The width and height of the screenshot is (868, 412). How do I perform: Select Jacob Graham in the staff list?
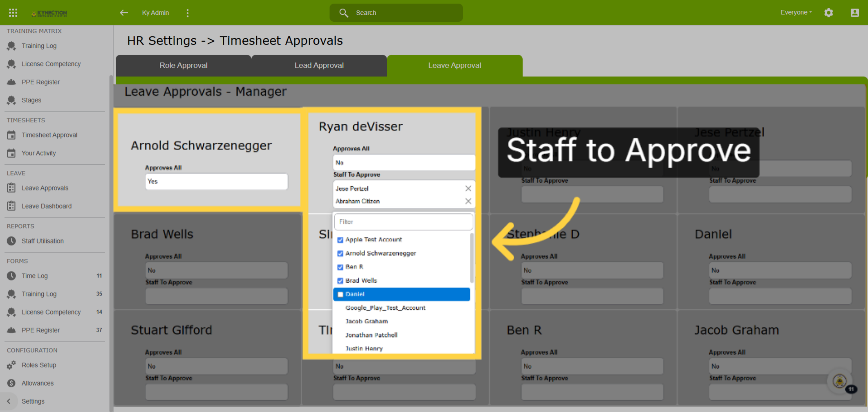point(366,321)
